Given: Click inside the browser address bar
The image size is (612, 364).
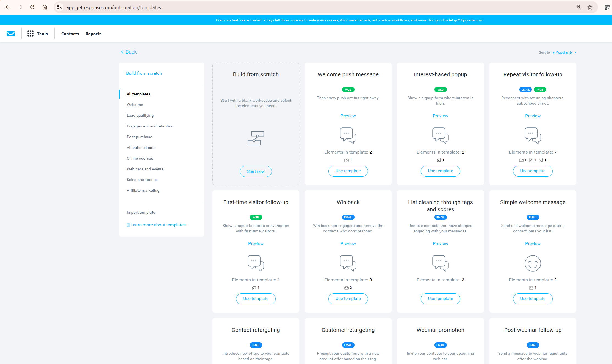Looking at the screenshot, I should [192, 7].
